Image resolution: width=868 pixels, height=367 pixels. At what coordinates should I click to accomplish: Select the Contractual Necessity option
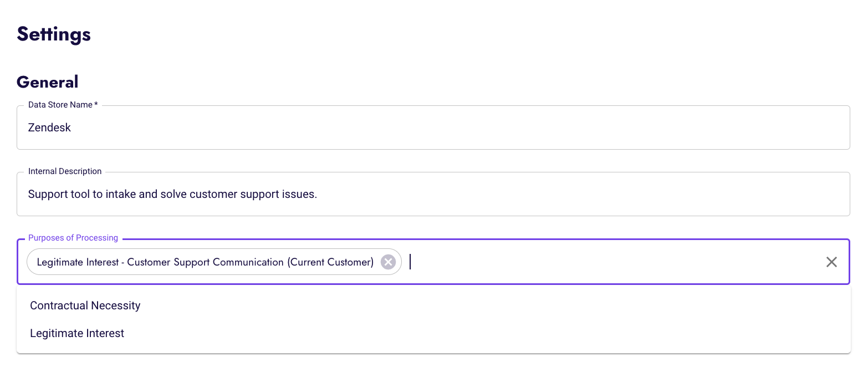point(85,305)
